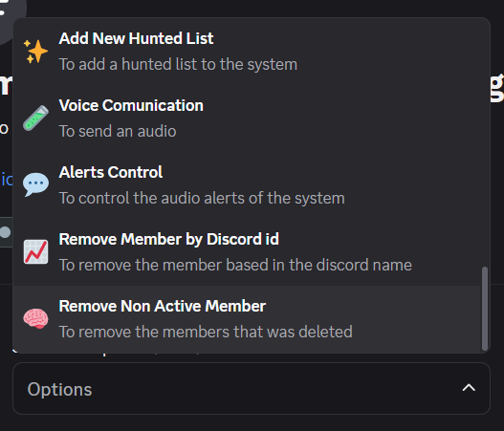504x431 pixels.
Task: Click 'To control the audio alerts of the system'
Action: tap(202, 198)
